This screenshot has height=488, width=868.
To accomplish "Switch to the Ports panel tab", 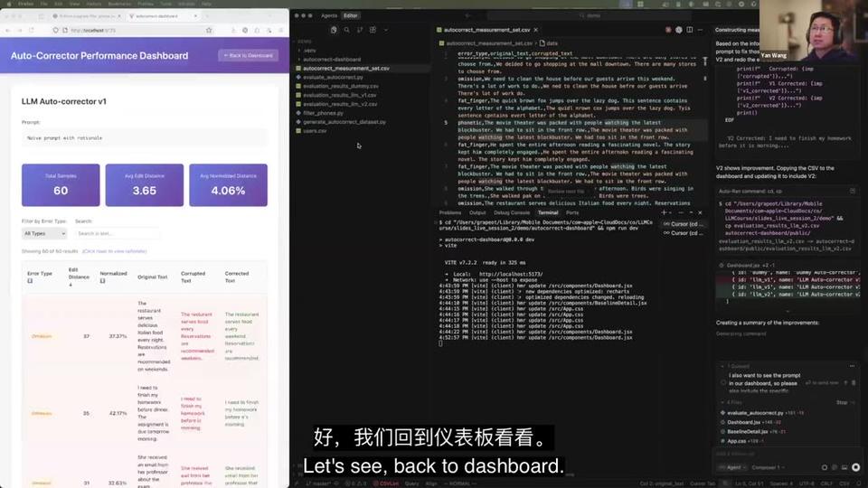I will click(572, 212).
